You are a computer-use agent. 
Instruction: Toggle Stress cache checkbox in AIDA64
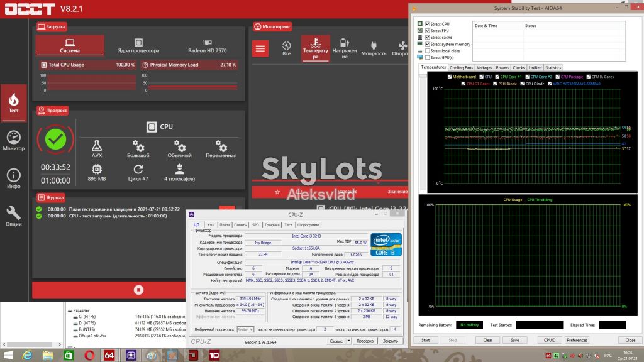click(x=428, y=37)
